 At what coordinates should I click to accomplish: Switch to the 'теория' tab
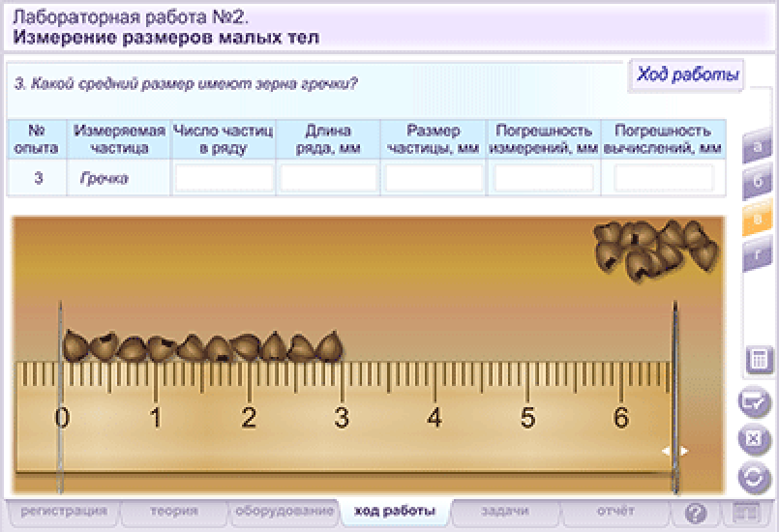pyautogui.click(x=174, y=512)
